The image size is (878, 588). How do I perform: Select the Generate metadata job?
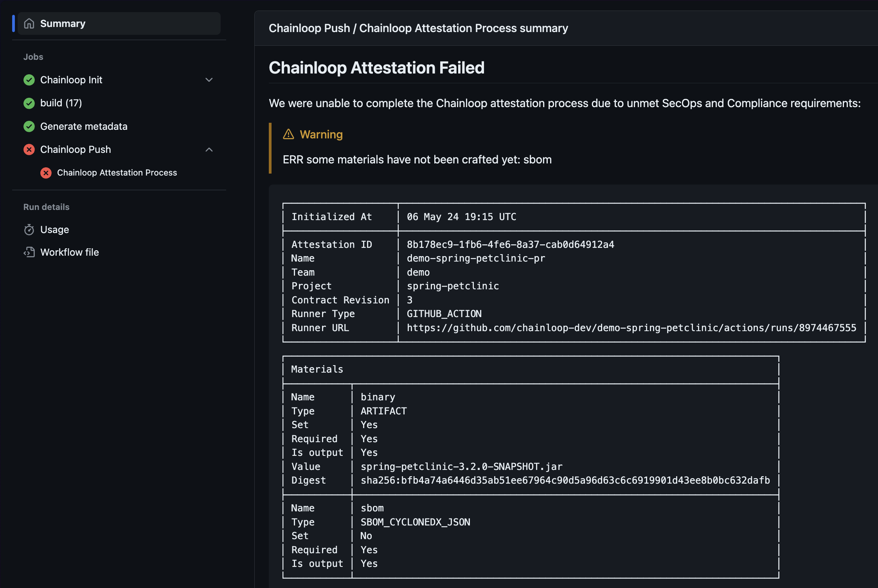[84, 126]
